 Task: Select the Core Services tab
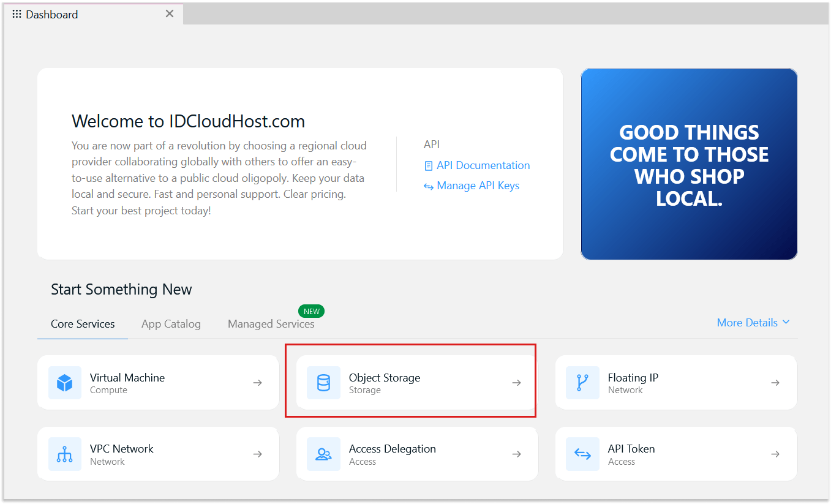[x=83, y=324]
